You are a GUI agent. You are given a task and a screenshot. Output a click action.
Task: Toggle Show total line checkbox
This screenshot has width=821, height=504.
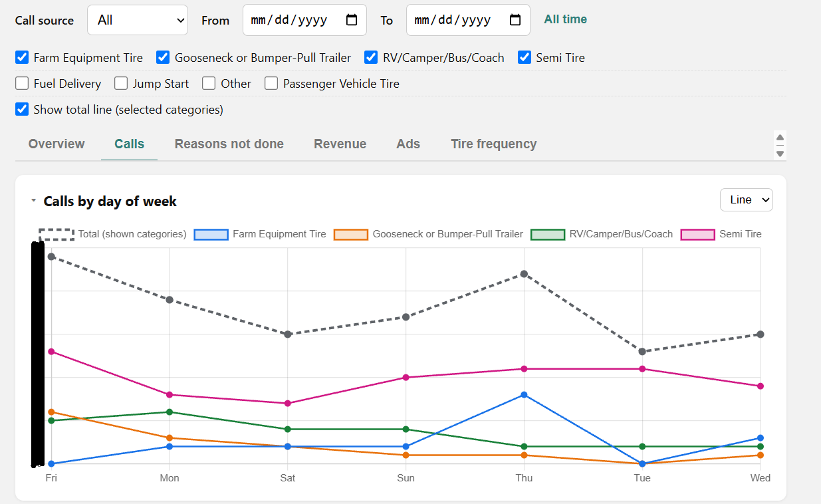tap(22, 109)
